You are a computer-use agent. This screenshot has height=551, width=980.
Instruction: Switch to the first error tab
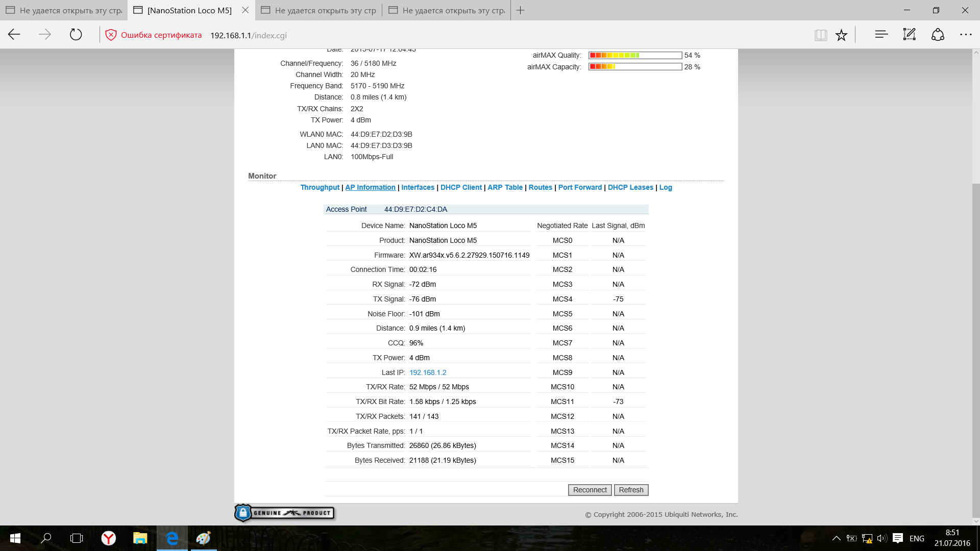[64, 10]
